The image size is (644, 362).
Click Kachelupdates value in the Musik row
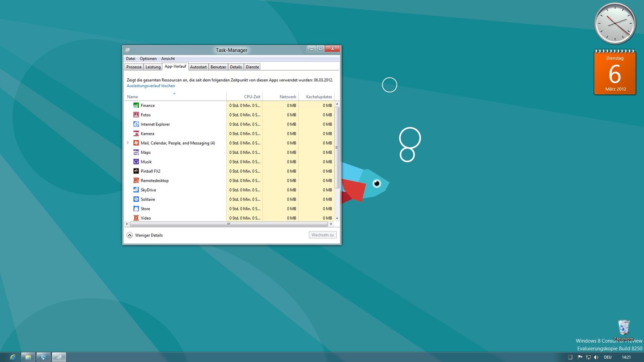tap(327, 162)
